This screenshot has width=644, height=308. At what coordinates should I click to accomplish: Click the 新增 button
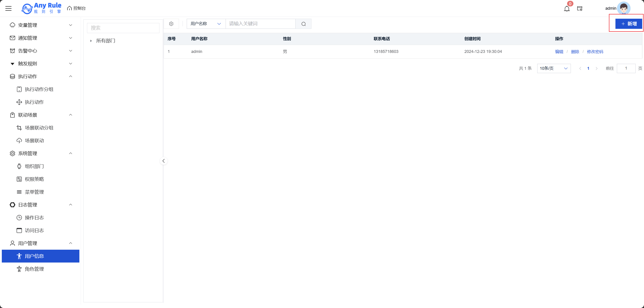[x=628, y=24]
